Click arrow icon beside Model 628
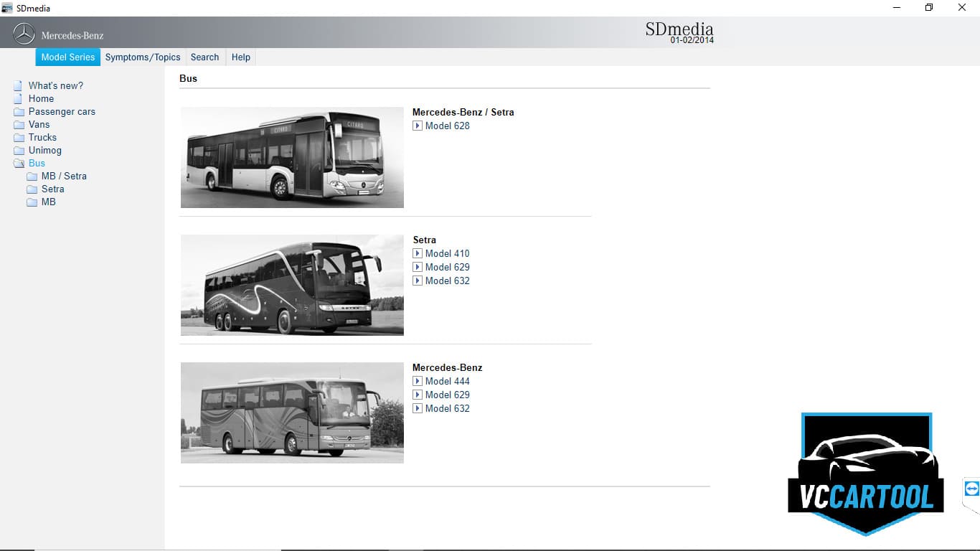 point(418,126)
